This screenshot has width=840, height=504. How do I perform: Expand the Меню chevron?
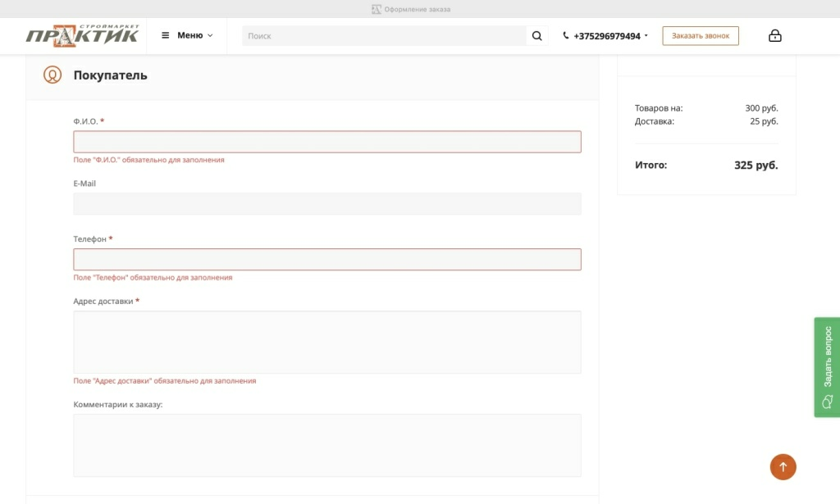click(210, 36)
